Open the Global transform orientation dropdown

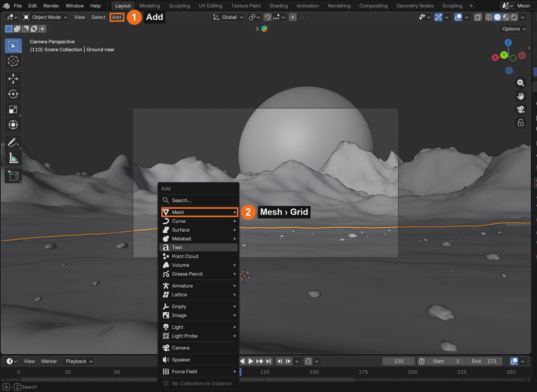(x=228, y=17)
